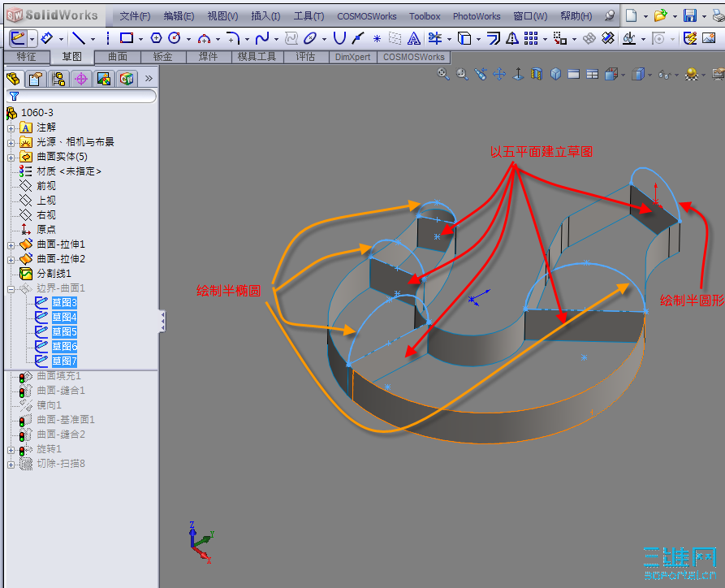725x588 pixels.
Task: Click the Convert Entities icon
Action: pyautogui.click(x=464, y=38)
